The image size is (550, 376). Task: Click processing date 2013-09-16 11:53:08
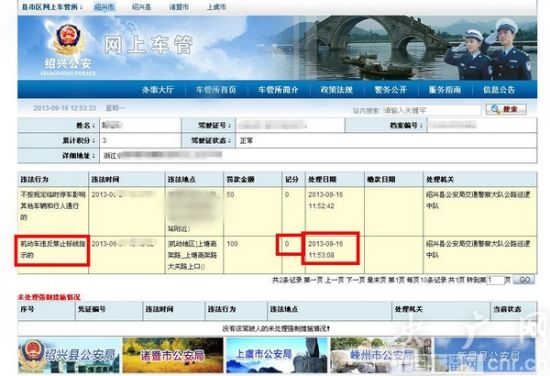[326, 249]
